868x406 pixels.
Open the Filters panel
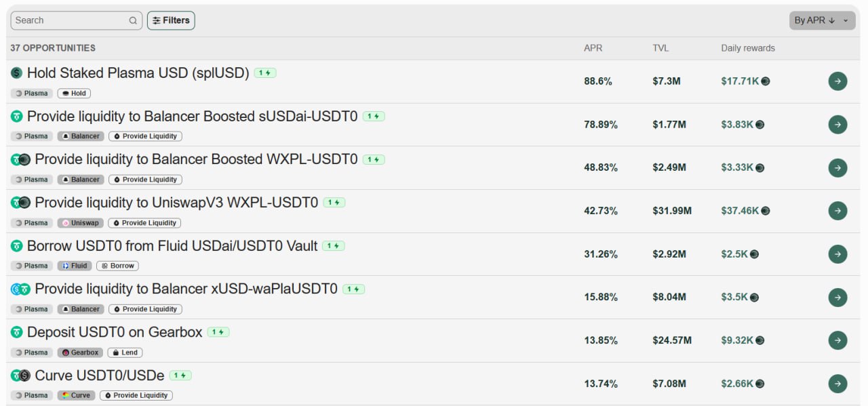[171, 20]
